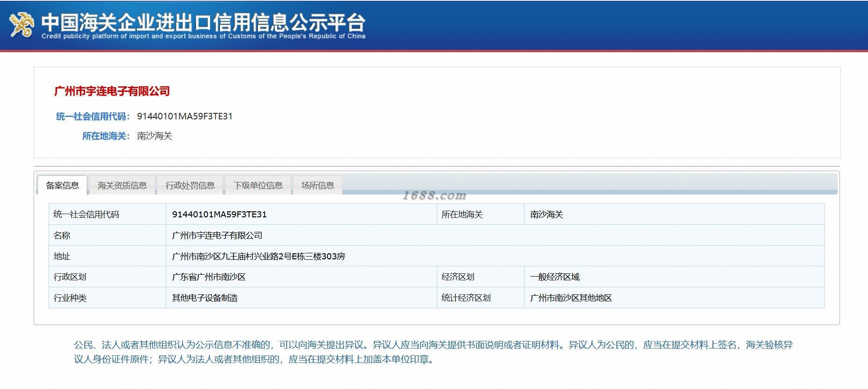868x389 pixels.
Task: Click the header 所在地海关 label
Action: (x=106, y=136)
